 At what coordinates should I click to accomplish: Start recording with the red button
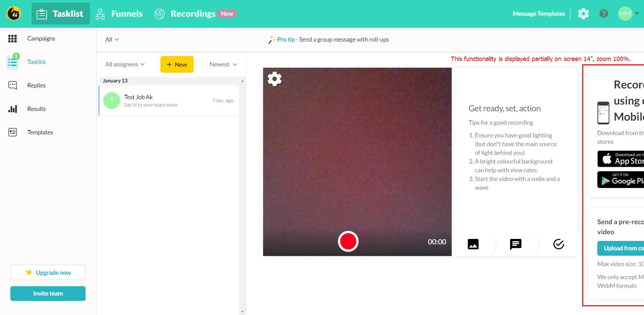click(x=348, y=241)
